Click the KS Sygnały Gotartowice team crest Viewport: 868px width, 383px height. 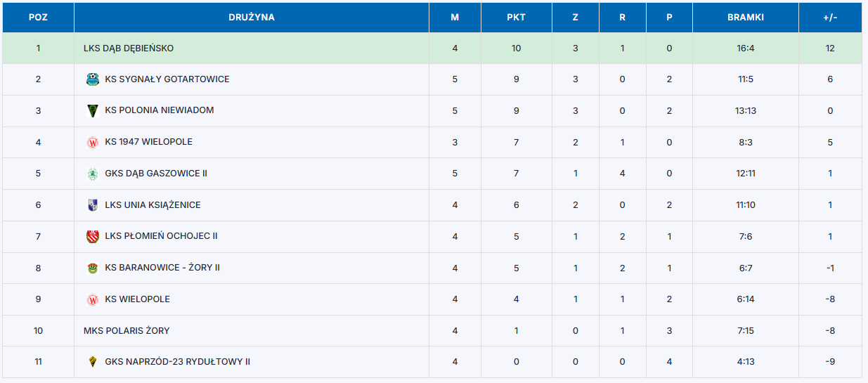click(92, 79)
